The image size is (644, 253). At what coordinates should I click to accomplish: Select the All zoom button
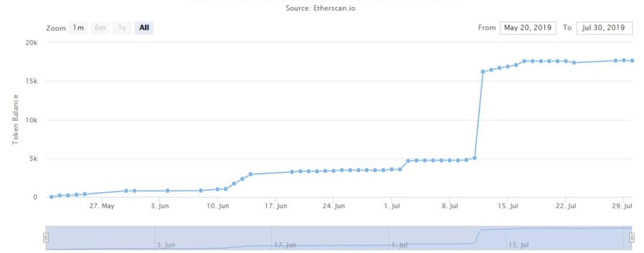(144, 28)
